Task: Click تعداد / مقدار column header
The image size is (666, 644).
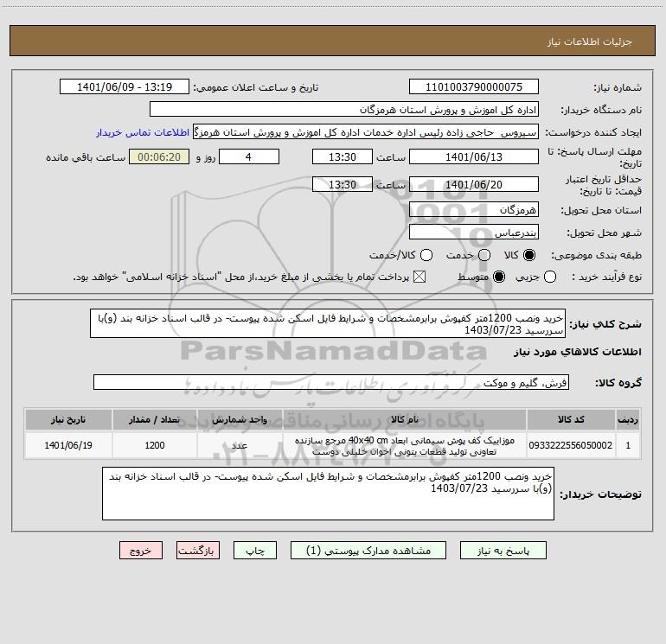Action: point(155,419)
